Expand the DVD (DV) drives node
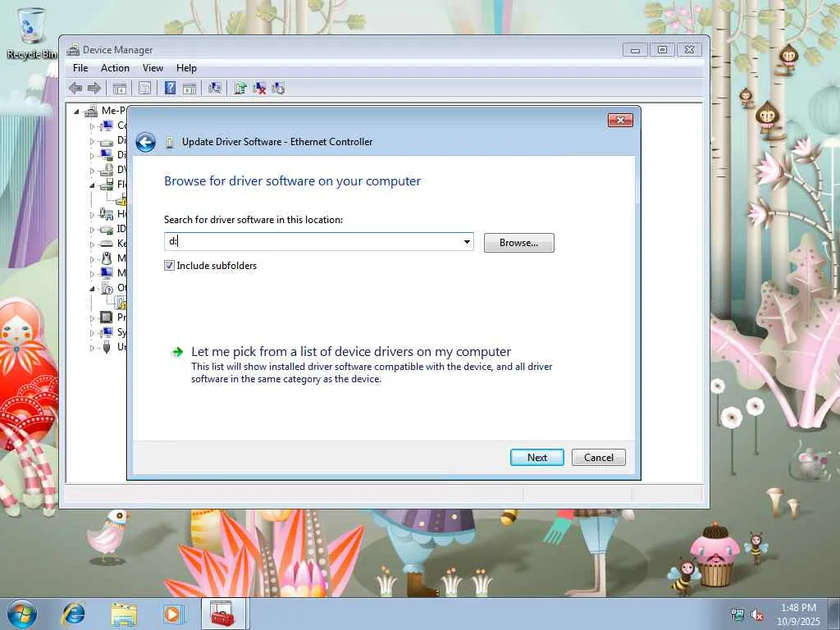Viewport: 840px width, 630px height. click(92, 171)
